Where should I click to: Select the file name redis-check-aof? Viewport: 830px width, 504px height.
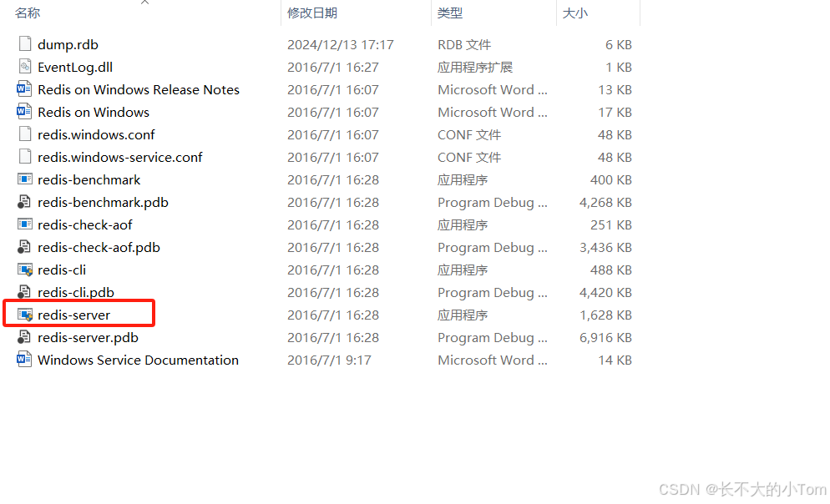[84, 224]
